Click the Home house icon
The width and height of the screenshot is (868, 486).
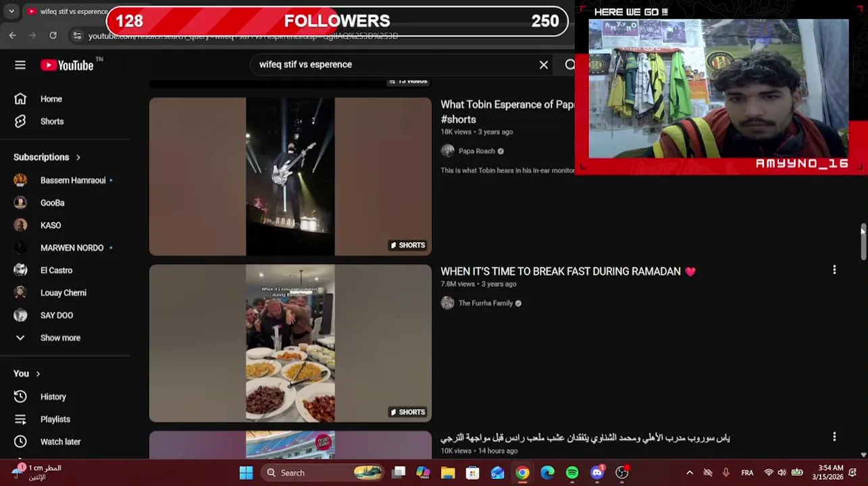point(20,99)
